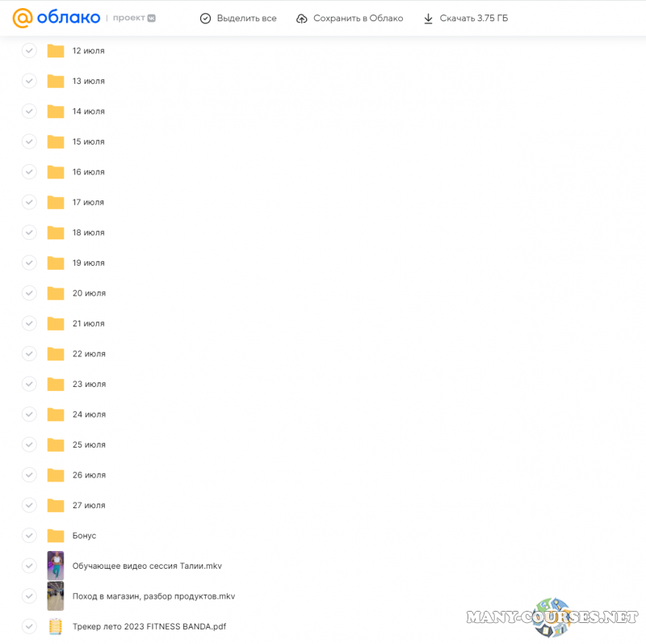Screen dimensions: 646x644
Task: Select the checkbox for 23 июля folder
Action: point(29,384)
